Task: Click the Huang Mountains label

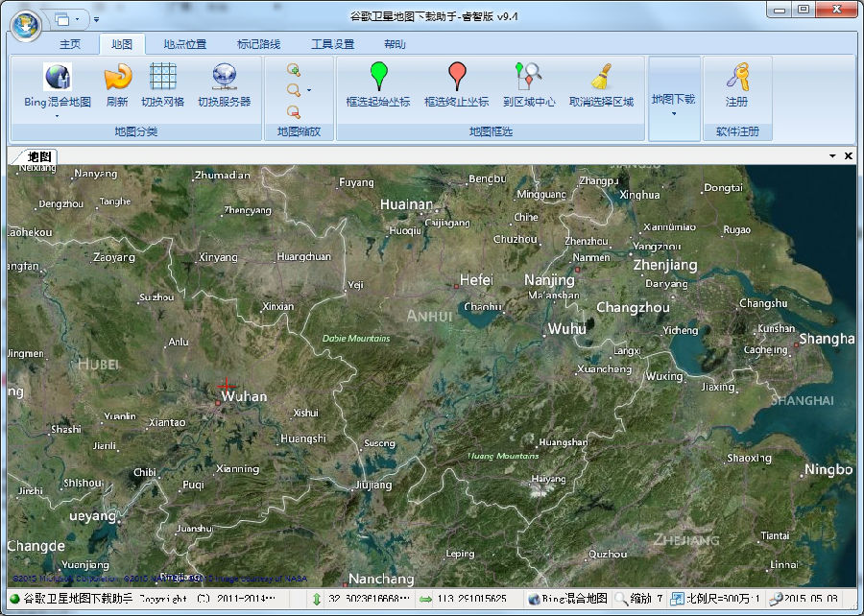Action: click(x=503, y=456)
